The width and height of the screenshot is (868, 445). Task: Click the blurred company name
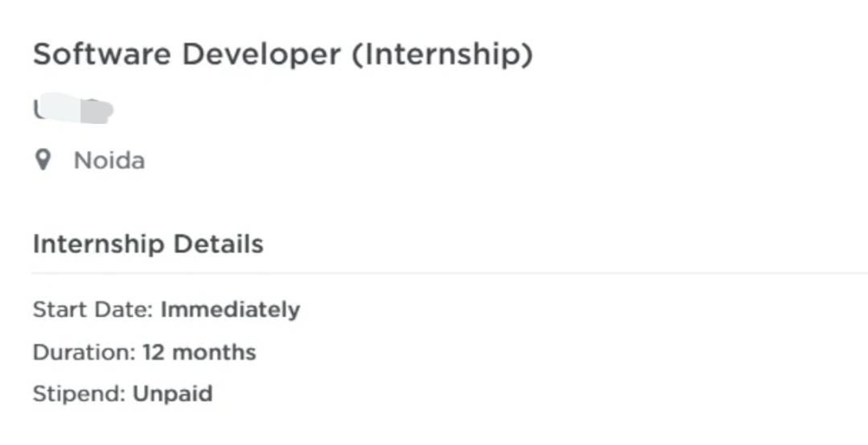pos(73,108)
